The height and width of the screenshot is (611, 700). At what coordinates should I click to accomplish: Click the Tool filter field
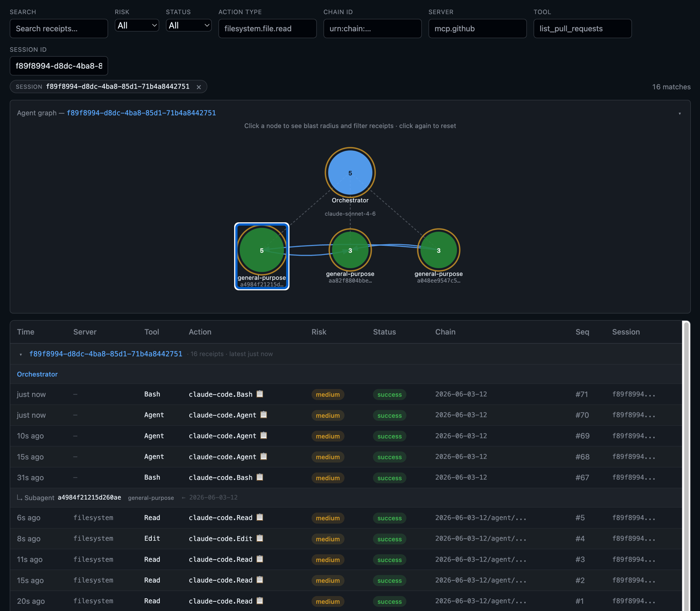click(582, 28)
